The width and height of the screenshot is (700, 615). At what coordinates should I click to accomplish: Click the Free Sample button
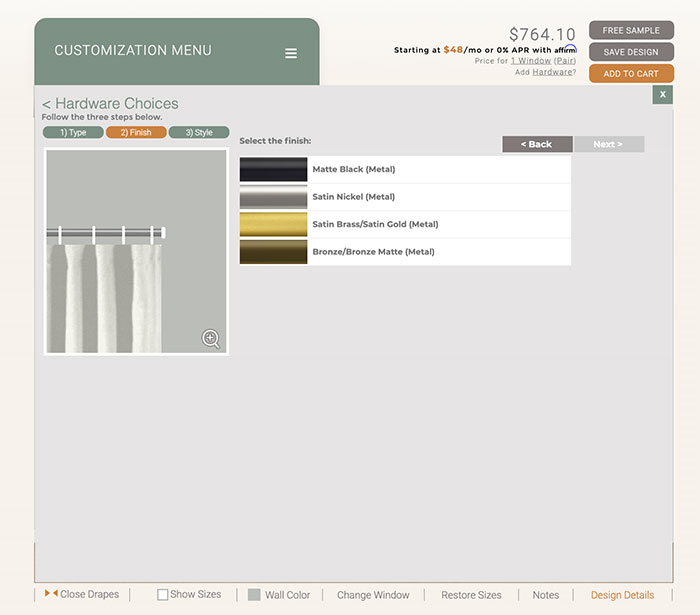[631, 30]
